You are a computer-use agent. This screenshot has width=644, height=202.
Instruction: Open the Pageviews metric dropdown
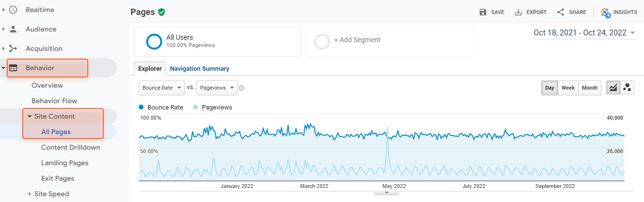point(217,88)
